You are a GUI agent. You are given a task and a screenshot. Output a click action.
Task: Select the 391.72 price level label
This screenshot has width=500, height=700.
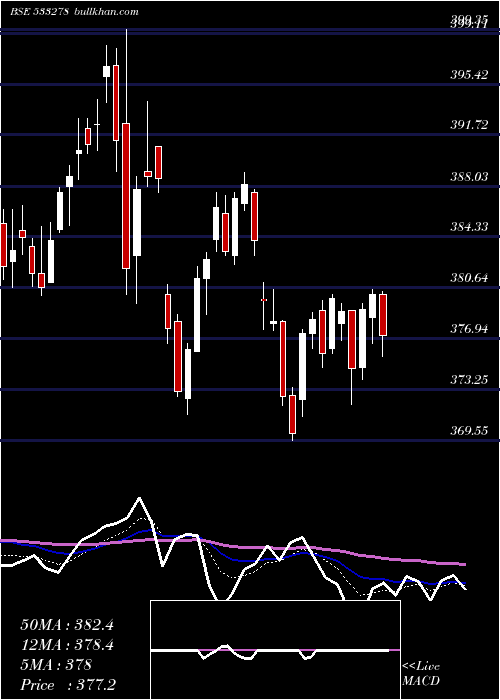[469, 125]
